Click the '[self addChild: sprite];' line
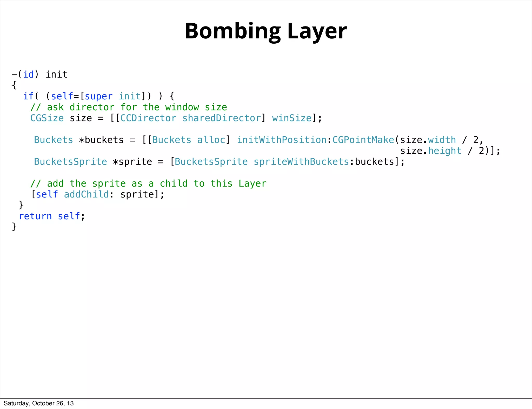This screenshot has width=532, height=409. [98, 194]
